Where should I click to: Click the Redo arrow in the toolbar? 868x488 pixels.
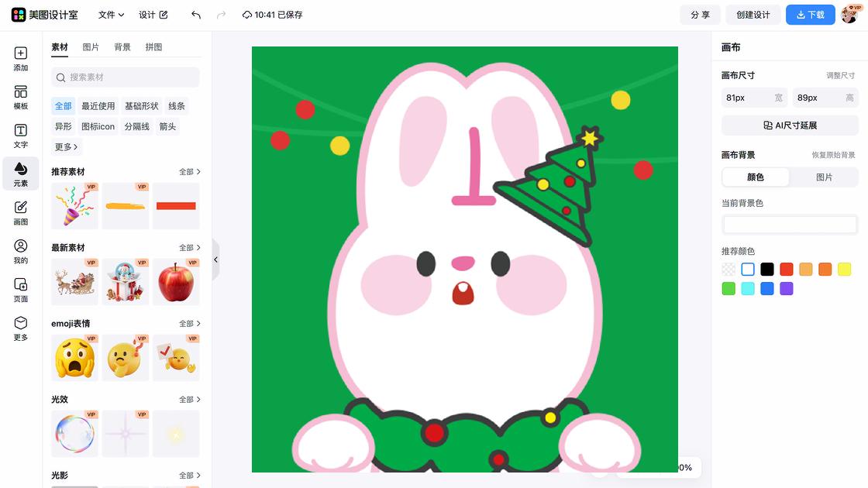222,15
